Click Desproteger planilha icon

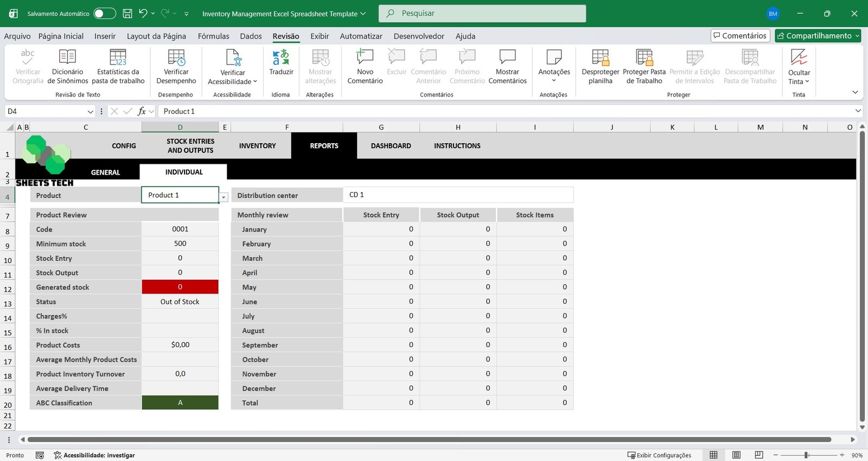pyautogui.click(x=600, y=66)
